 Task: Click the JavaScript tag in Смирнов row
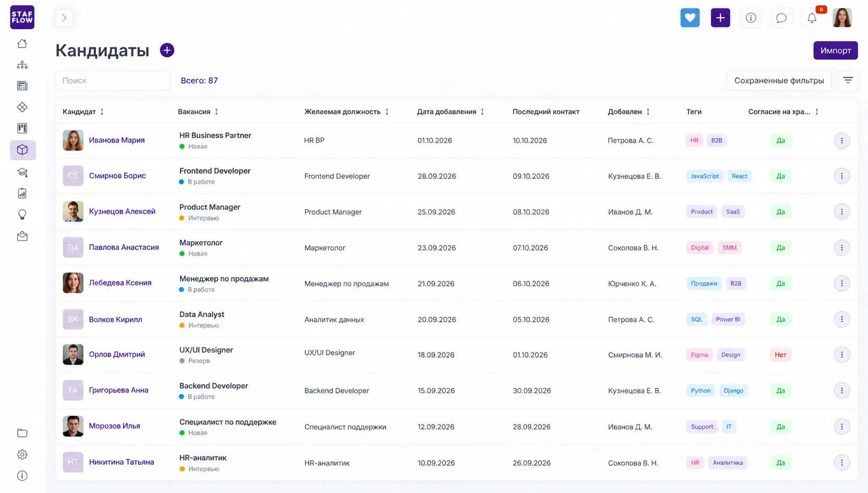704,176
